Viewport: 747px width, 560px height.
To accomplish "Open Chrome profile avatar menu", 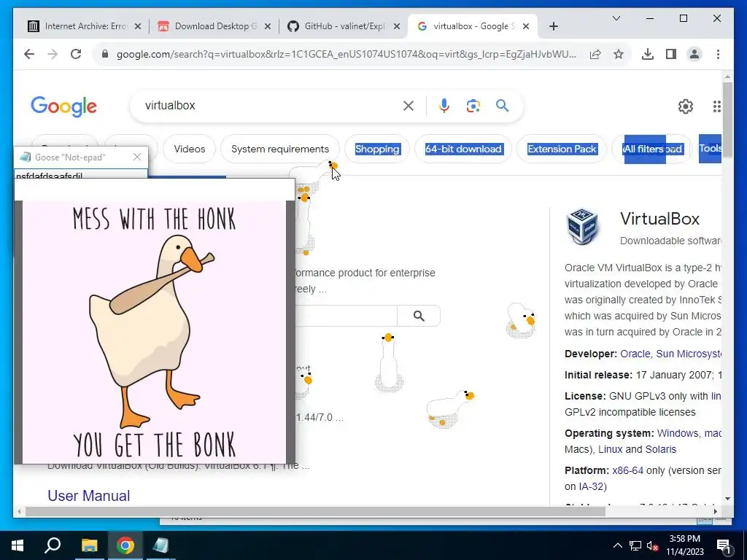I will point(694,54).
